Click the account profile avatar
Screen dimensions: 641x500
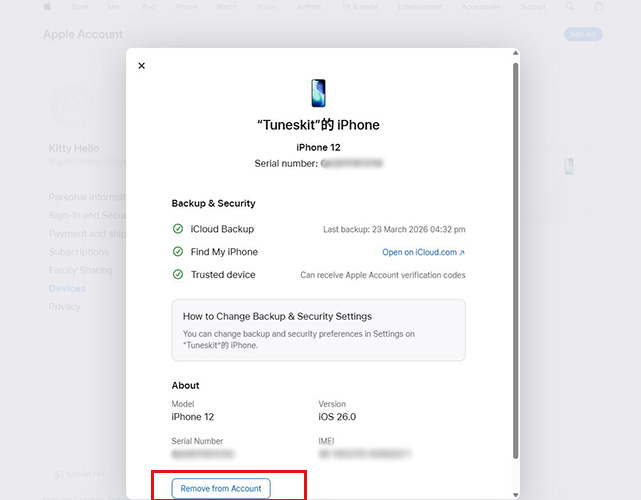pos(73,106)
